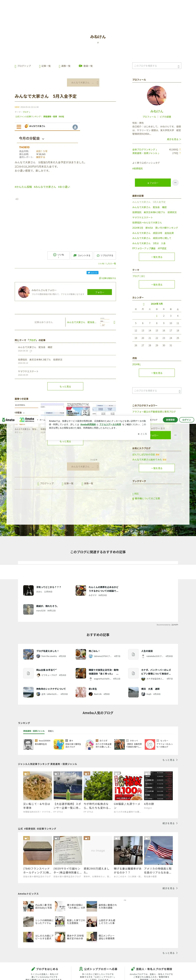Open ブログをはじめる footer link
The height and width of the screenshot is (980, 196).
pyautogui.click(x=45, y=969)
